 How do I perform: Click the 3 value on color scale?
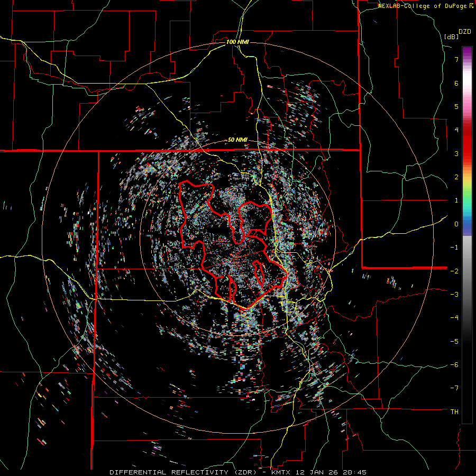[456, 153]
